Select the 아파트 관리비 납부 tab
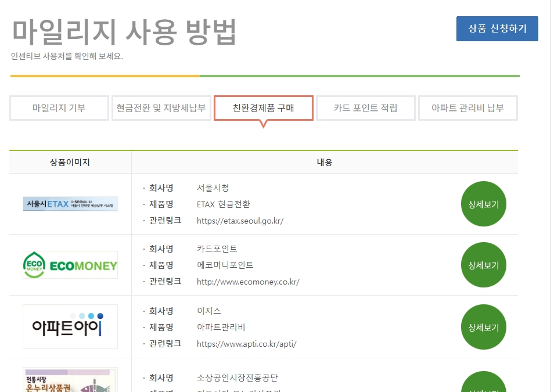The width and height of the screenshot is (554, 392). pos(468,108)
